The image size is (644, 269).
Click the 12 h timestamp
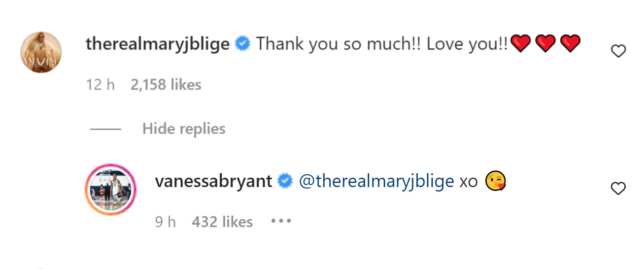click(101, 85)
